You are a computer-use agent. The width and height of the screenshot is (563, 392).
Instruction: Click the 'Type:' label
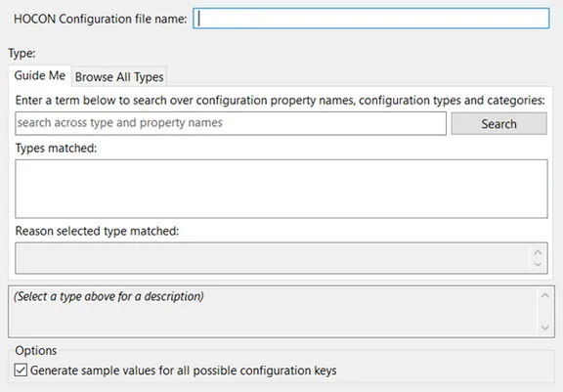click(22, 53)
